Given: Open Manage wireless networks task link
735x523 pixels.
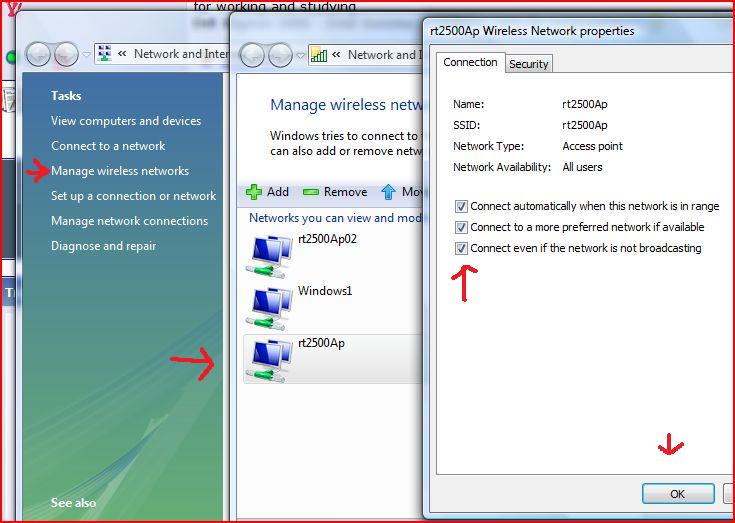Looking at the screenshot, I should point(120,171).
